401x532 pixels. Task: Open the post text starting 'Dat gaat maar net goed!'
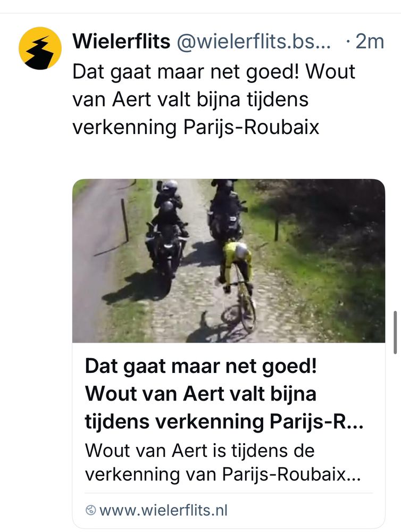pyautogui.click(x=214, y=99)
